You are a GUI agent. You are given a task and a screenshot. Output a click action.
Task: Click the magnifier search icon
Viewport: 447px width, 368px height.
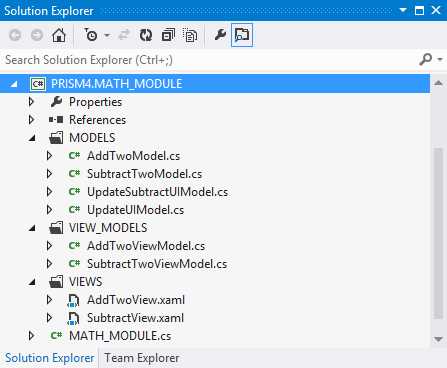coord(426,60)
